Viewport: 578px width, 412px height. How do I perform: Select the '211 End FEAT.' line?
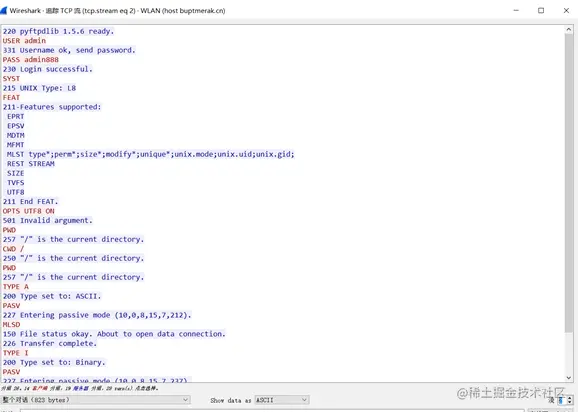[30, 202]
